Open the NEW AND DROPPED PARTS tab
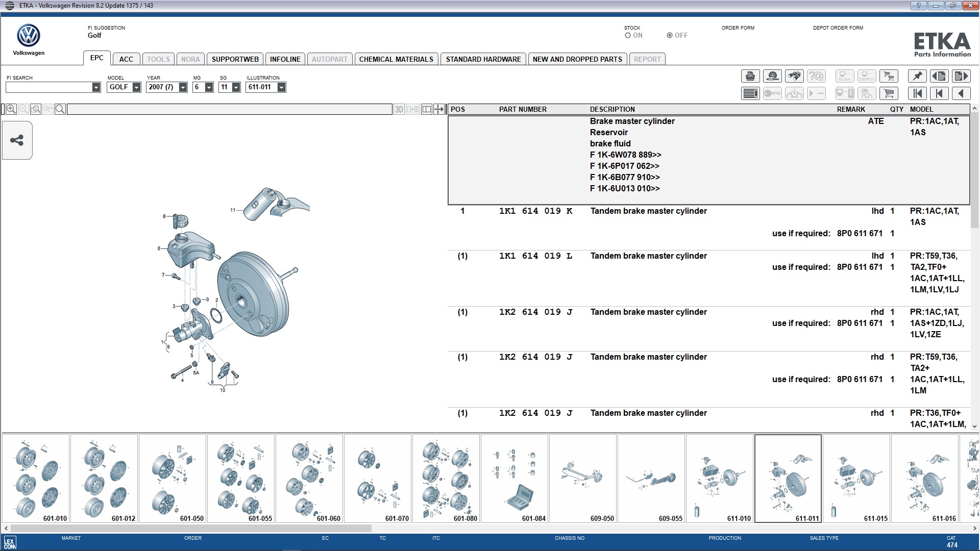The image size is (980, 551). click(577, 59)
